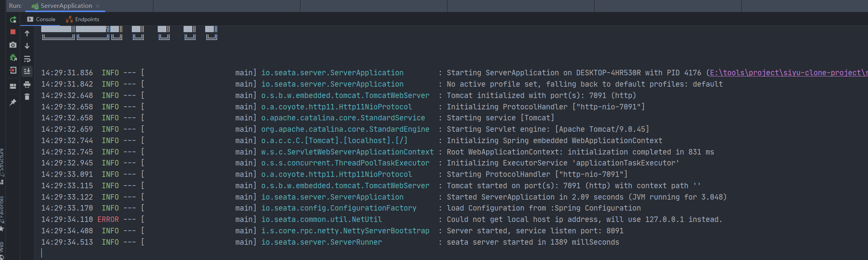The image size is (868, 260).
Task: Click the red Exit arrow icon
Action: coord(13,71)
